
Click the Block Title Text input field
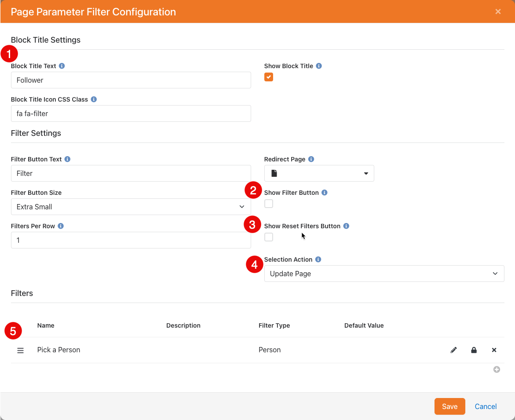point(131,80)
